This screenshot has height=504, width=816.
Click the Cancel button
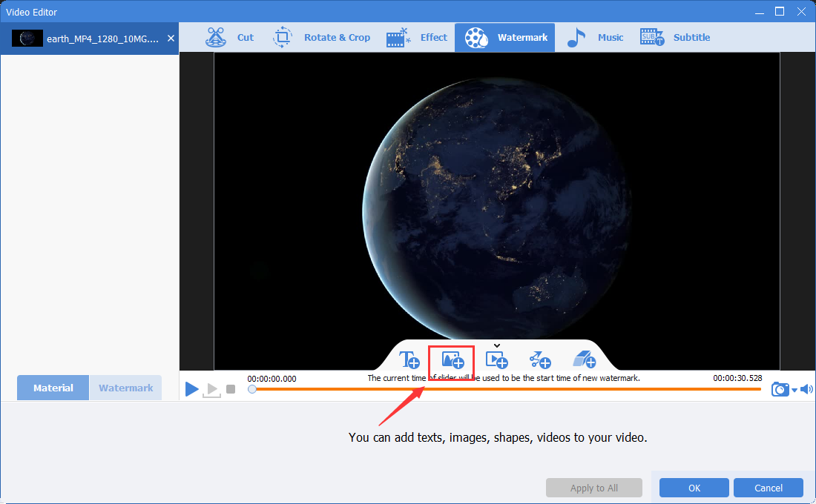(x=768, y=488)
